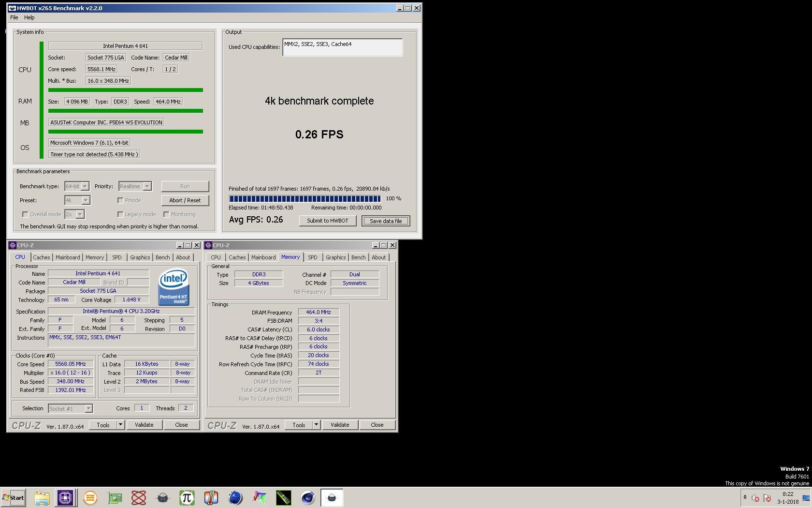
Task: Open the Help menu
Action: tap(29, 17)
